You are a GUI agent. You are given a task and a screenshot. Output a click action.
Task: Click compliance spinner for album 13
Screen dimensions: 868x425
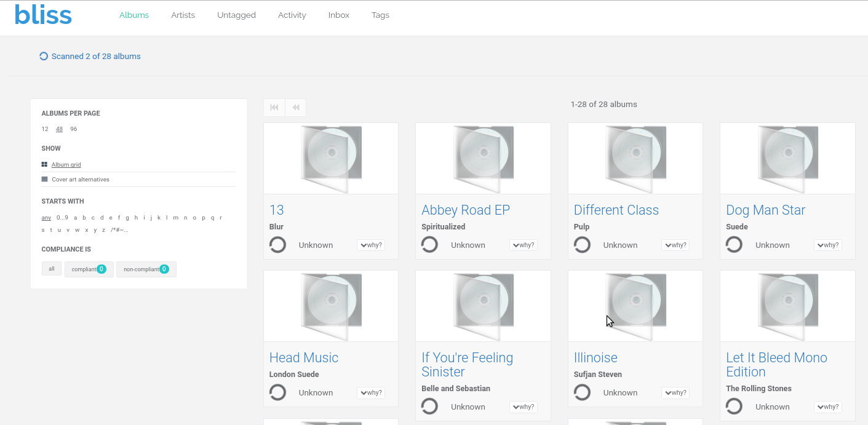277,245
